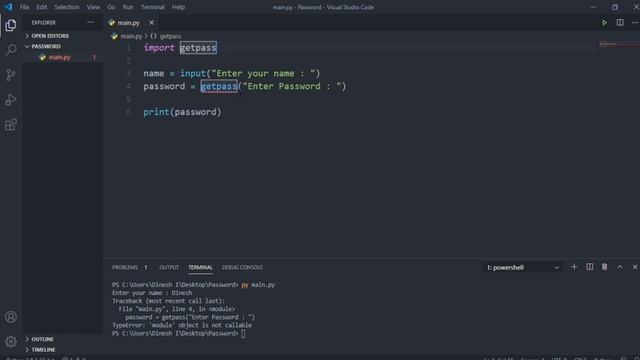Open the Explorer view in activity bar
The width and height of the screenshot is (640, 360).
point(11,25)
